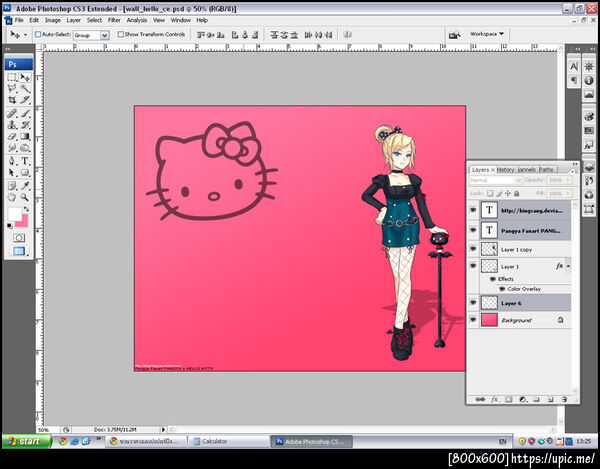This screenshot has width=600, height=469.
Task: Open the Analysis menu
Action: pyautogui.click(x=137, y=20)
